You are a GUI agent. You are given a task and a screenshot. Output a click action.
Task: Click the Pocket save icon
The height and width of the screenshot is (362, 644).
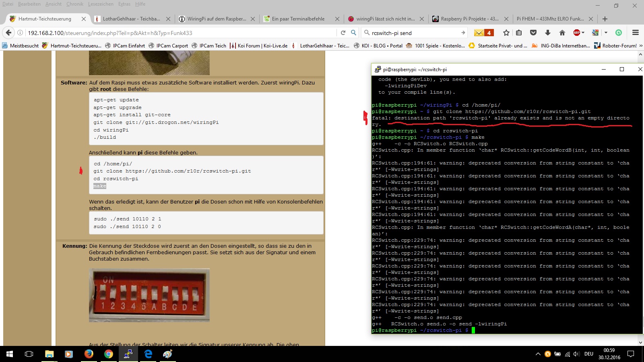click(533, 33)
